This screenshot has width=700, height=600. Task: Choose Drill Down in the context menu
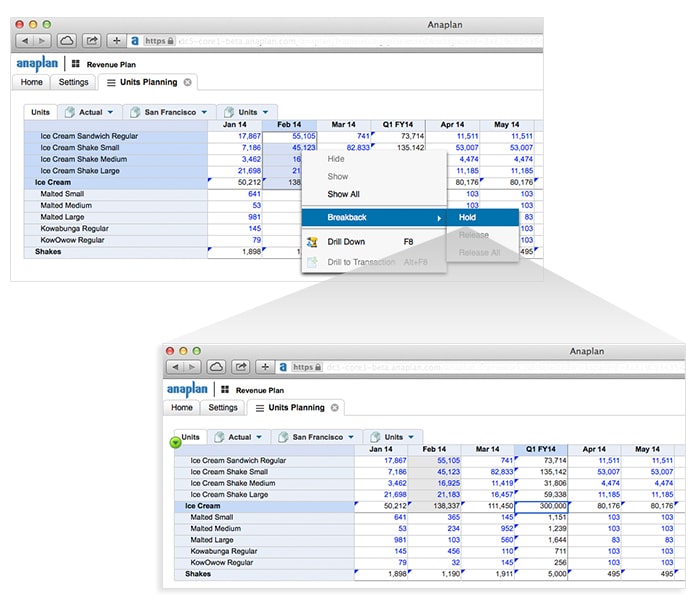[x=346, y=242]
